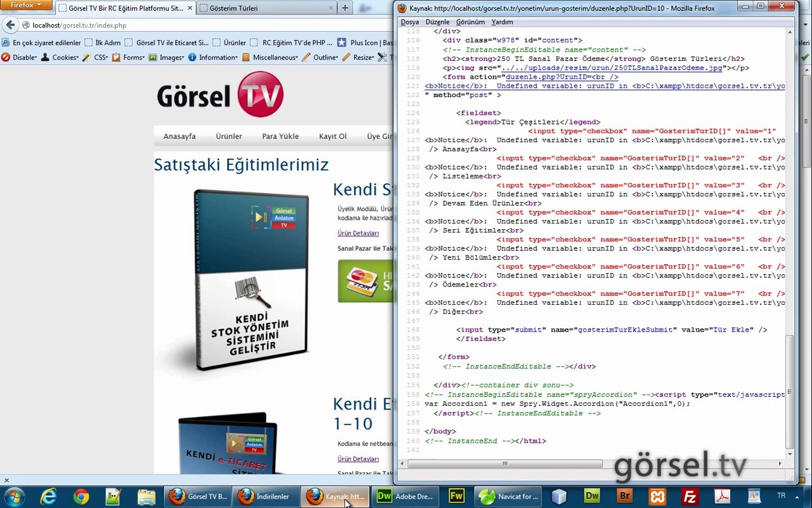Expand the Miscellaneous developer toolbar menu
812x508 pixels.
tap(270, 57)
